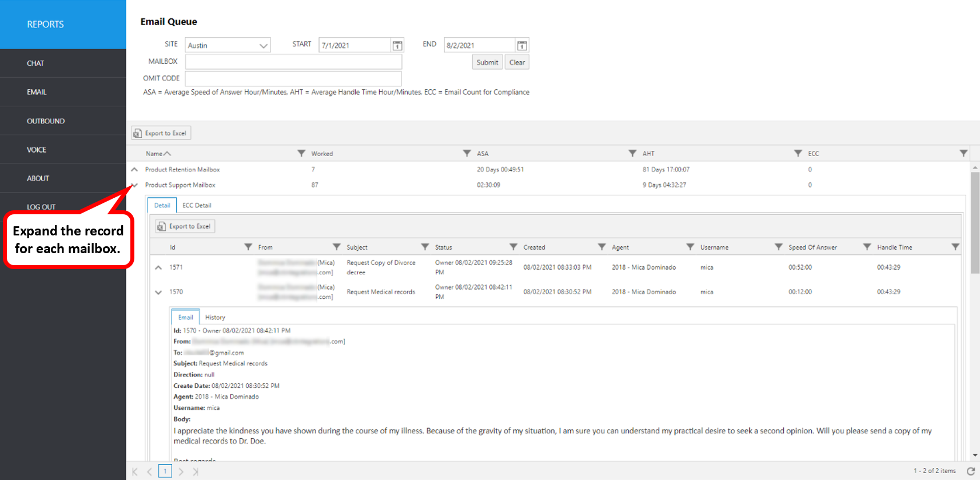Screen dimensions: 980x480
Task: Click the vertical scrollbar thumb
Action: [975, 223]
